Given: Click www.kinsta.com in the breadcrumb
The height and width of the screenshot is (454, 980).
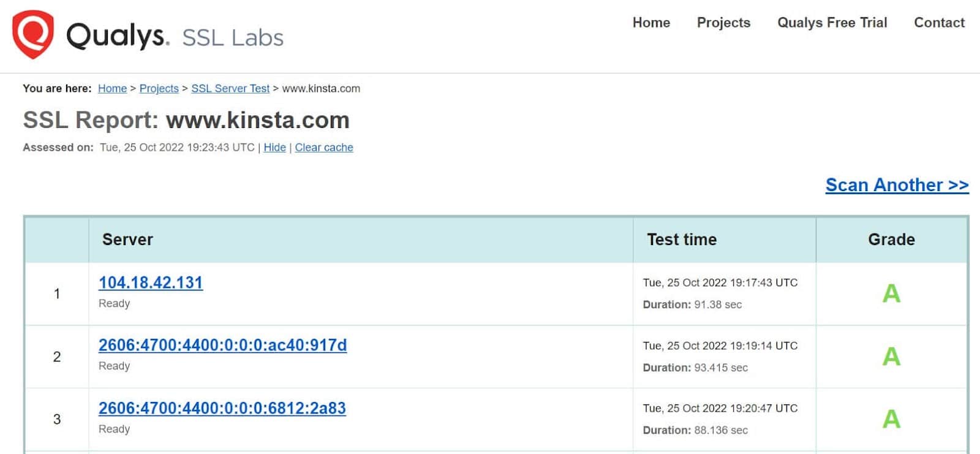Looking at the screenshot, I should click(321, 88).
